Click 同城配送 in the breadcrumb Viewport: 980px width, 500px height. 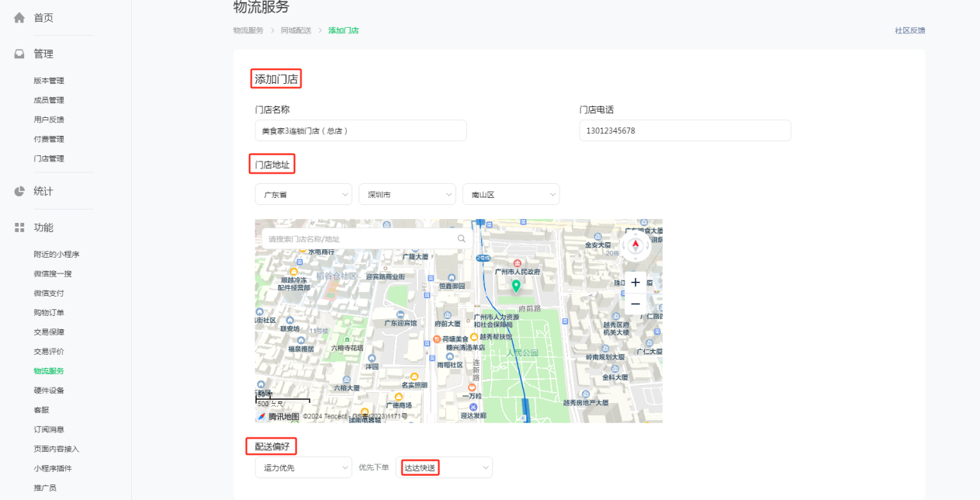click(296, 30)
